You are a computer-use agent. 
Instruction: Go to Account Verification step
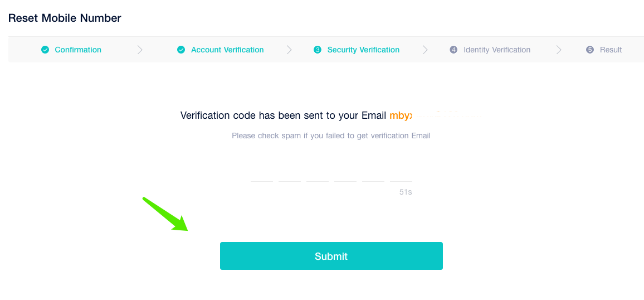coord(227,50)
